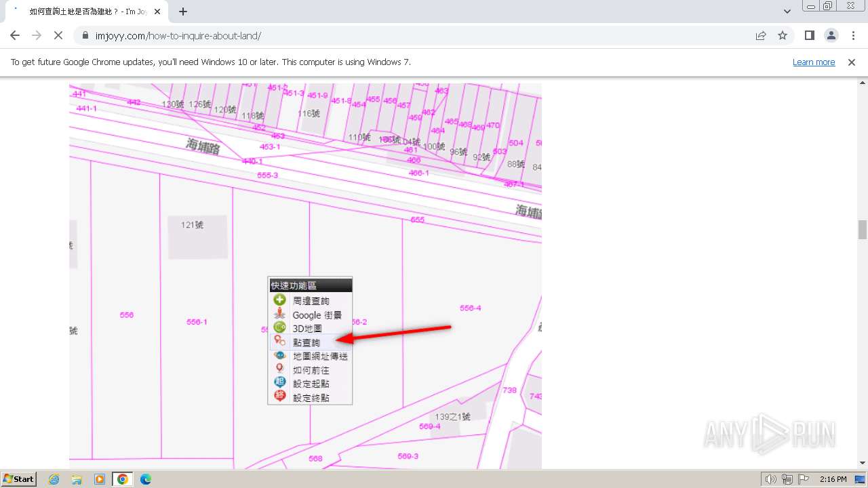Screen dimensions: 868x488
Task: Click parcel number 555-3 on map
Action: (x=267, y=175)
